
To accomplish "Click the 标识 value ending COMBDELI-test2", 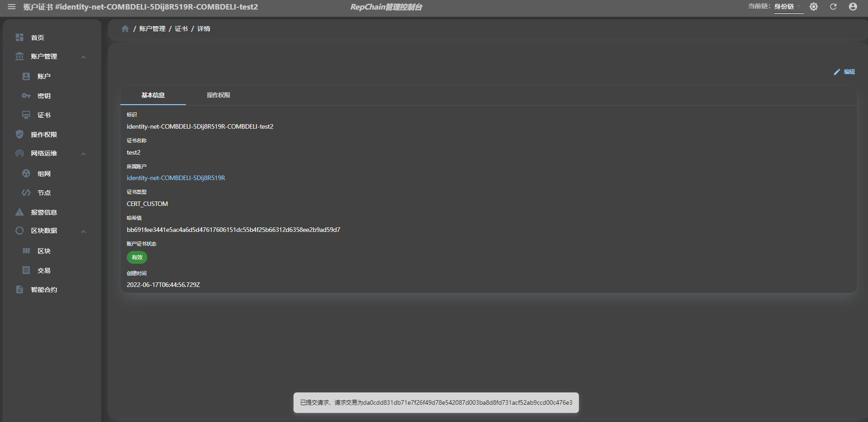I will point(200,126).
